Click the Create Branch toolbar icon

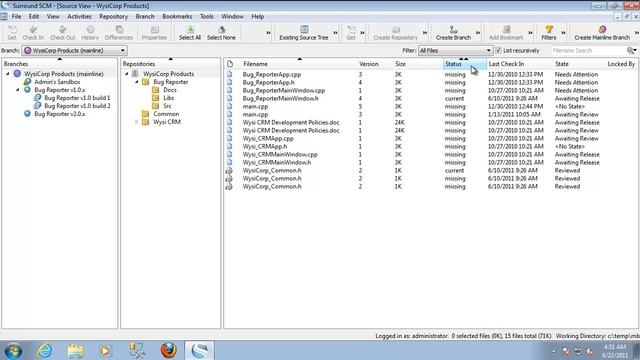point(453,33)
